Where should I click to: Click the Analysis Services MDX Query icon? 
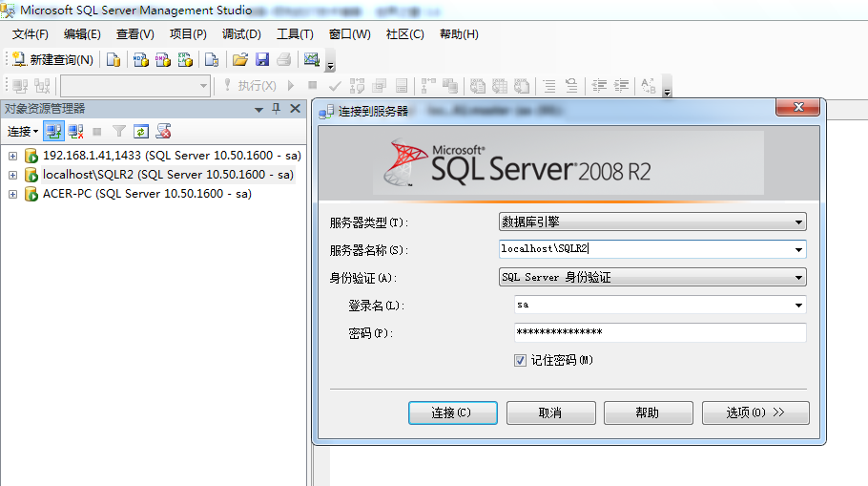click(140, 59)
